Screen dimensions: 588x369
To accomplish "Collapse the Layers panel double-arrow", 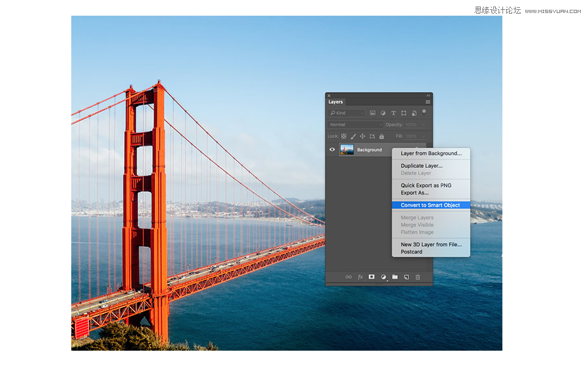I will 428,95.
